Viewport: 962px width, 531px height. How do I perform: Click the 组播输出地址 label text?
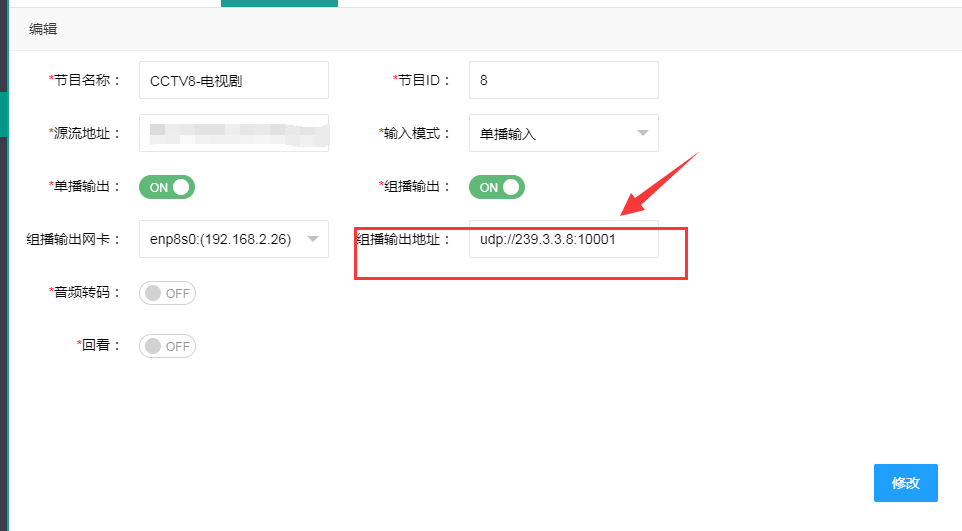(404, 239)
